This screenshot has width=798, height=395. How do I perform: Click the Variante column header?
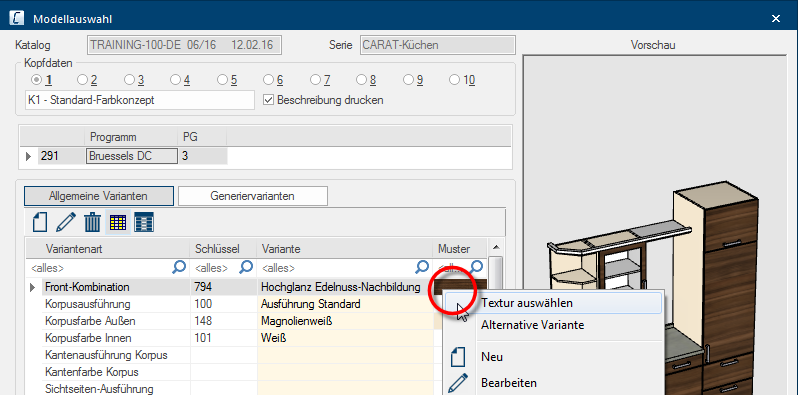[345, 249]
